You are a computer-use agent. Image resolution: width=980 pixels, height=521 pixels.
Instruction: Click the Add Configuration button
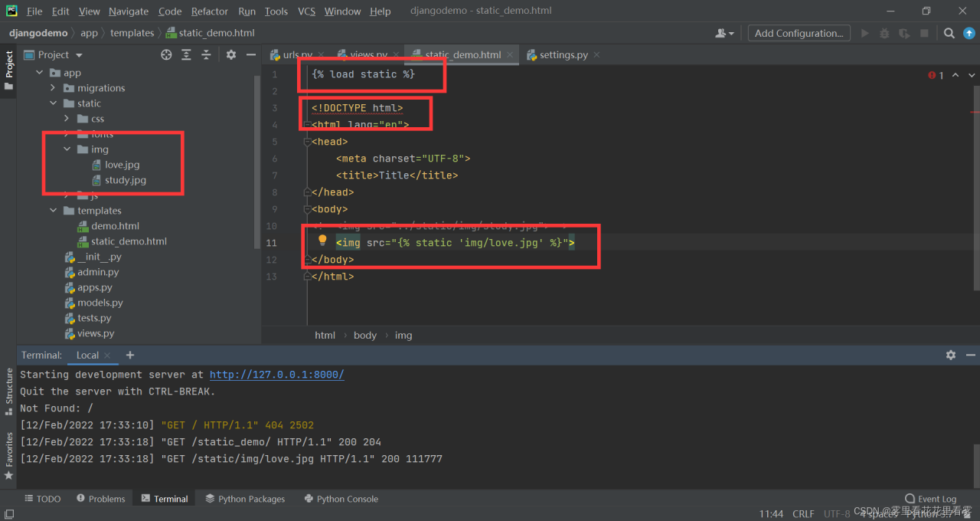coord(799,33)
